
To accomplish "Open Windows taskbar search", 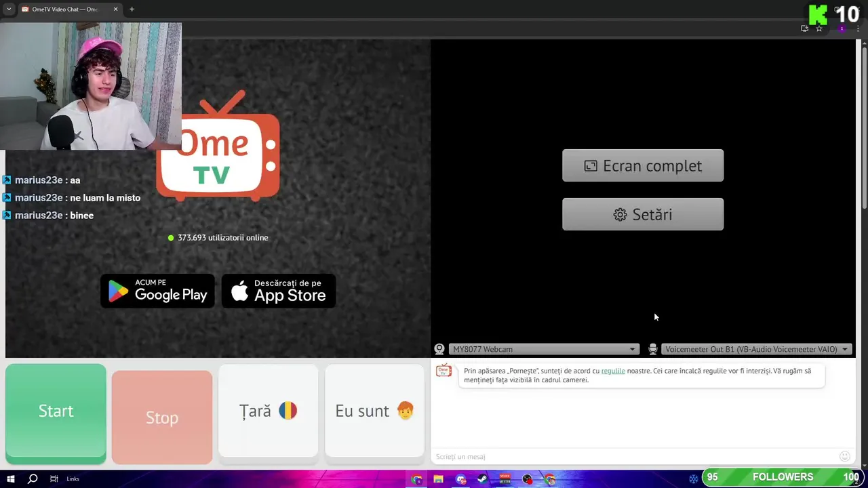I will 32,479.
